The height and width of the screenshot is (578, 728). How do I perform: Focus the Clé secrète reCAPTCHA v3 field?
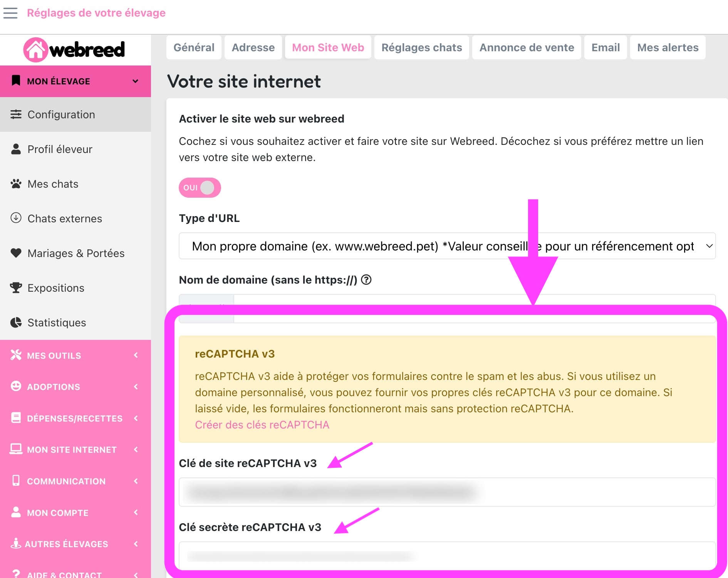click(447, 556)
